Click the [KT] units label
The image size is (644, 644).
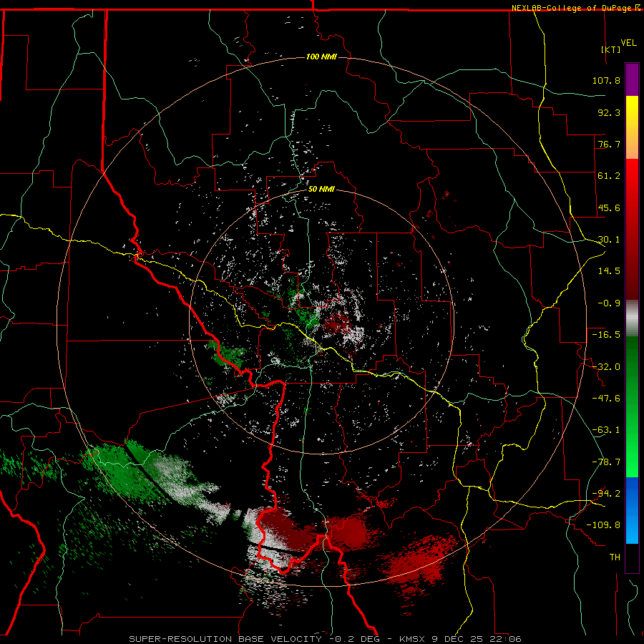pos(611,49)
